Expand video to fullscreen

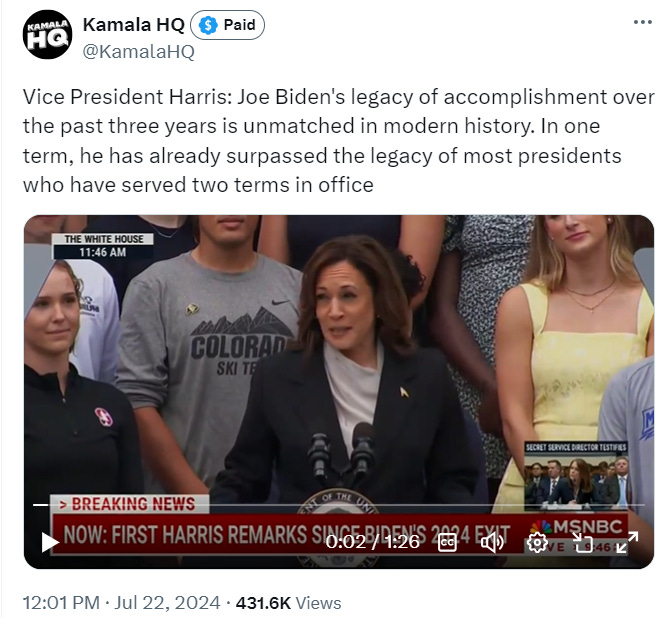[627, 543]
